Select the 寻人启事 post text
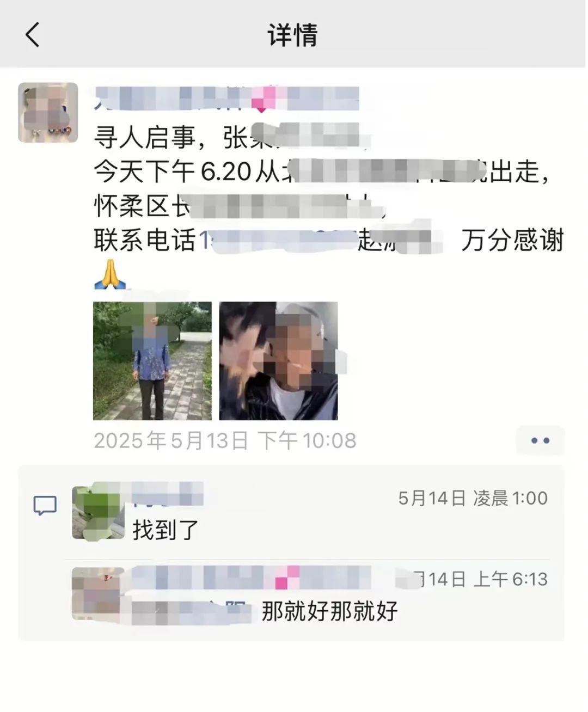 pos(329,205)
